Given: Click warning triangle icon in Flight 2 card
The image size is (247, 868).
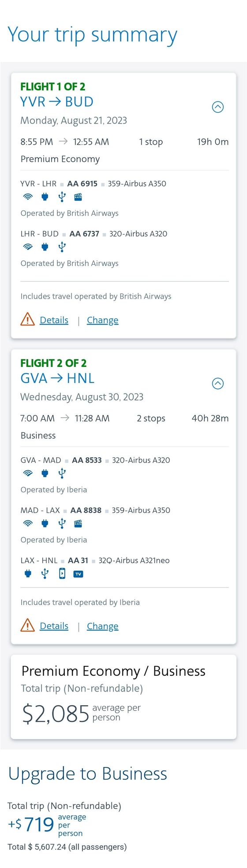Looking at the screenshot, I should tap(27, 625).
